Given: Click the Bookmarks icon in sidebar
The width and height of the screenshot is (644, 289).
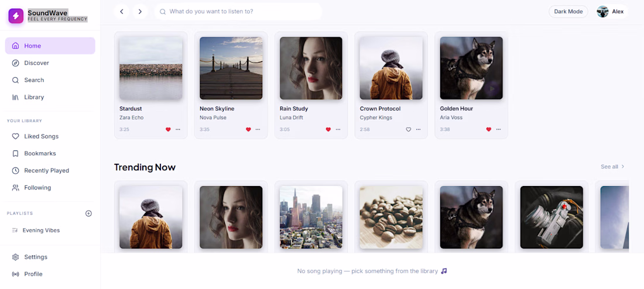Looking at the screenshot, I should (x=16, y=153).
